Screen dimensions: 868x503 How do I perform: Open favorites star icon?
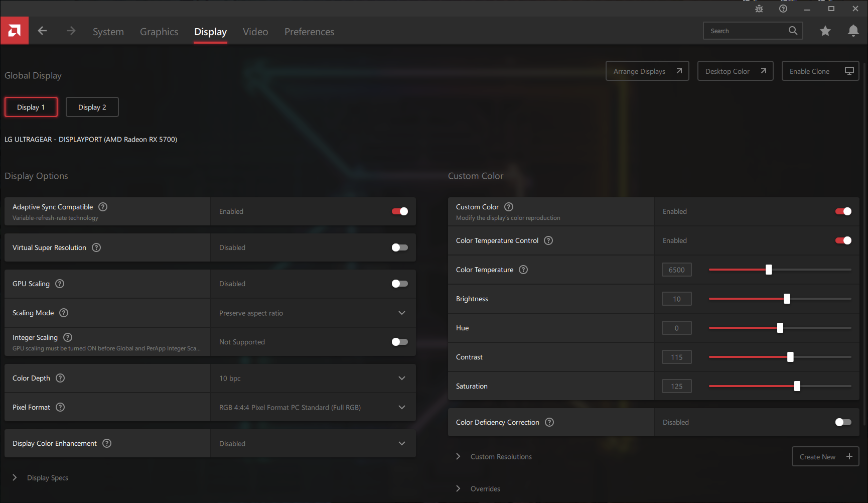[825, 31]
